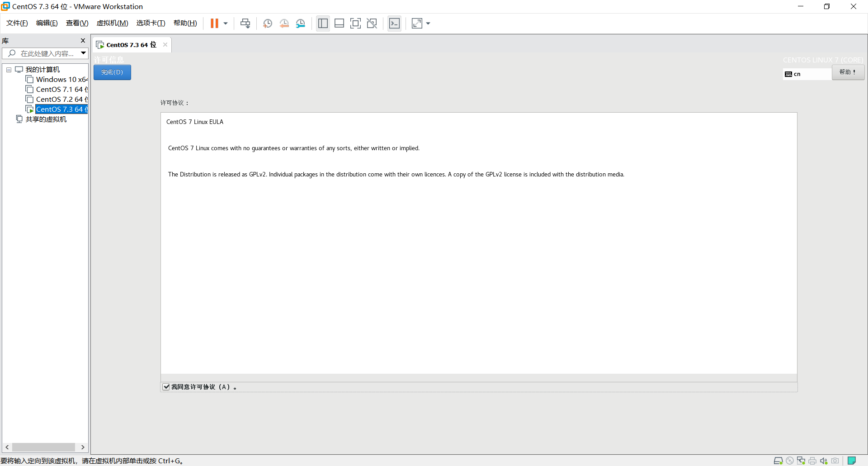
Task: Click the GPLv2 distribution license paragraph
Action: [396, 175]
